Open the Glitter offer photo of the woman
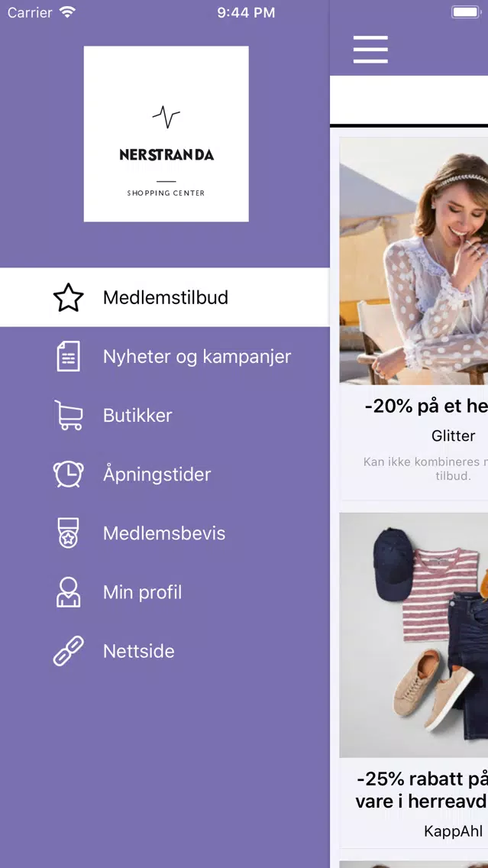The image size is (488, 868). (x=414, y=261)
